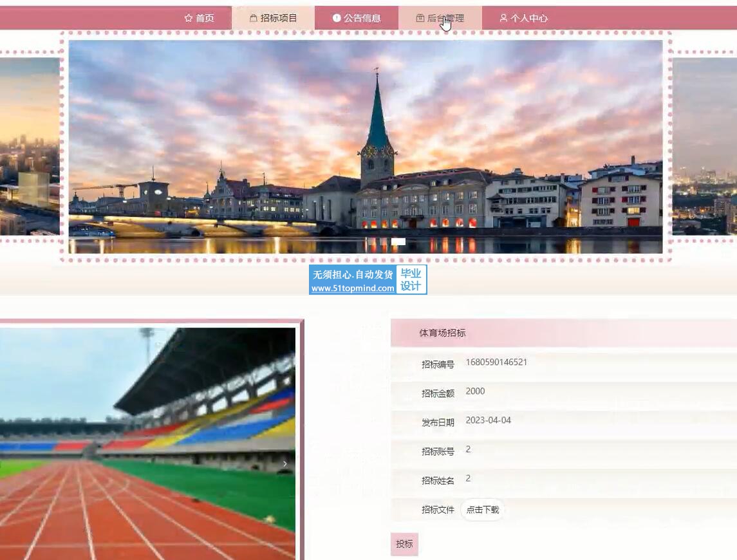This screenshot has height=560, width=737.
Task: Show the previous slide preview on left edge
Action: [29, 148]
